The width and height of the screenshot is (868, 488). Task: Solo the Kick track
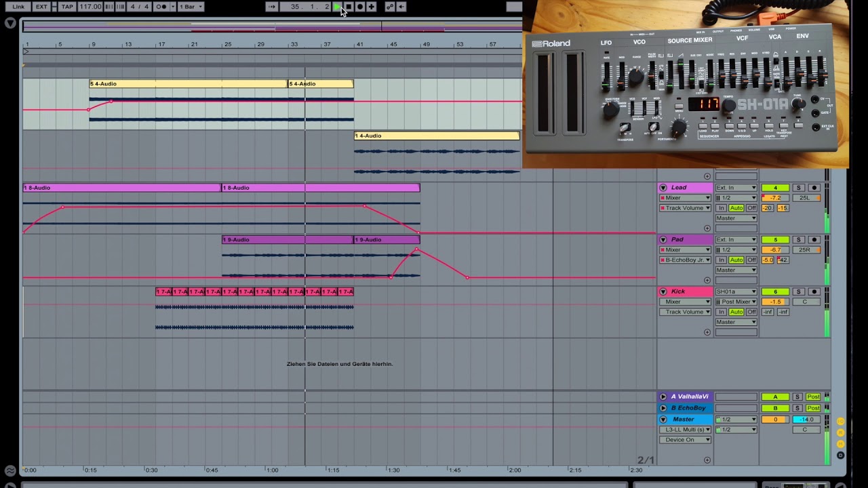point(798,291)
